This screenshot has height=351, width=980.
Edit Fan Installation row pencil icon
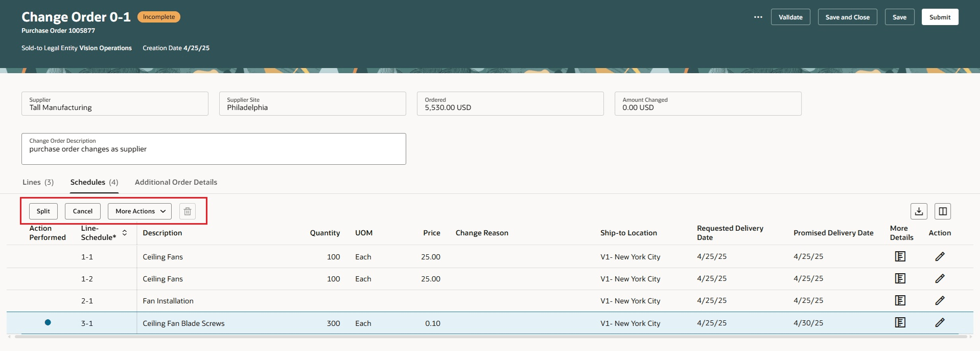(x=940, y=300)
